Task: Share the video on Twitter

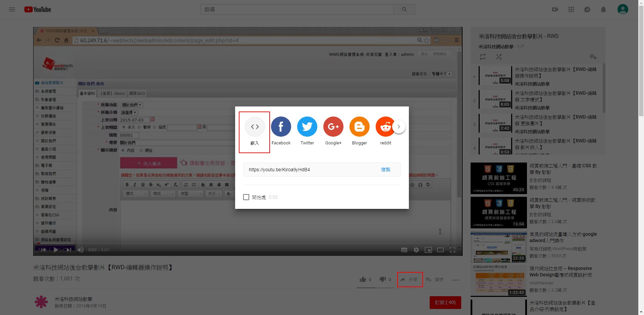Action: pos(307,127)
